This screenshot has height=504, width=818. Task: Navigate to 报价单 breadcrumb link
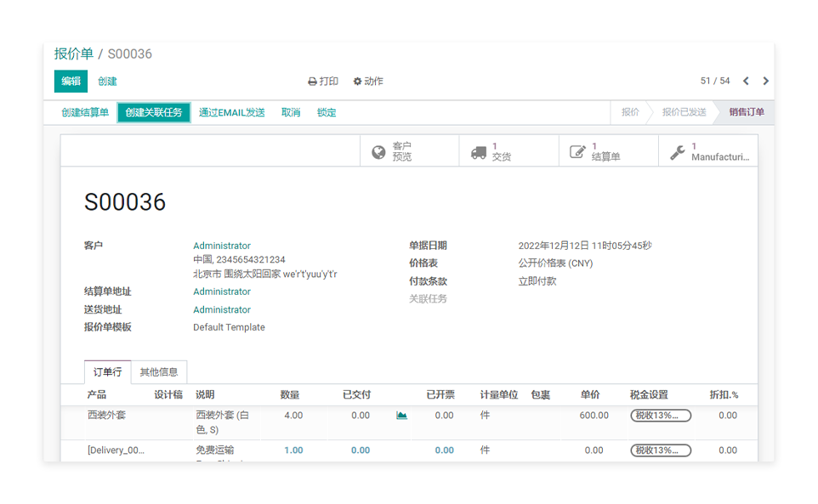click(x=74, y=54)
